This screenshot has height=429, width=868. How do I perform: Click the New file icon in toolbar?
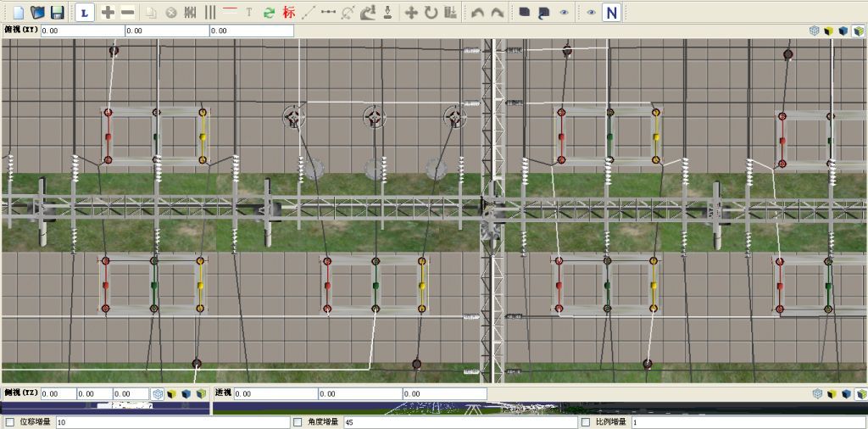pyautogui.click(x=18, y=13)
